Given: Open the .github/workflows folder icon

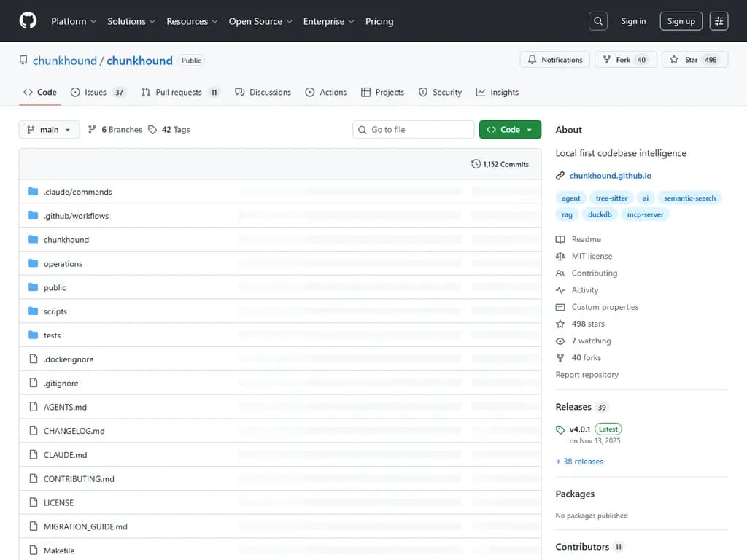Looking at the screenshot, I should coord(33,215).
